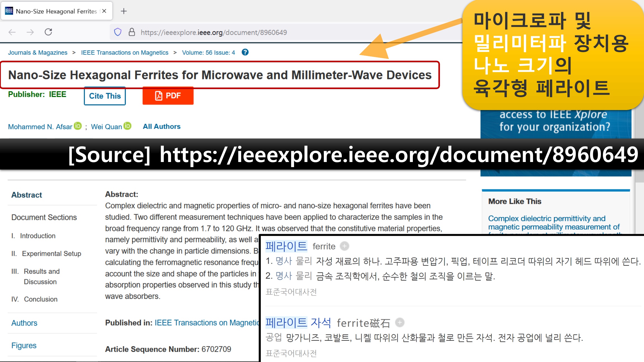Click the tracking protection shield icon
This screenshot has width=644, height=362.
point(118,32)
